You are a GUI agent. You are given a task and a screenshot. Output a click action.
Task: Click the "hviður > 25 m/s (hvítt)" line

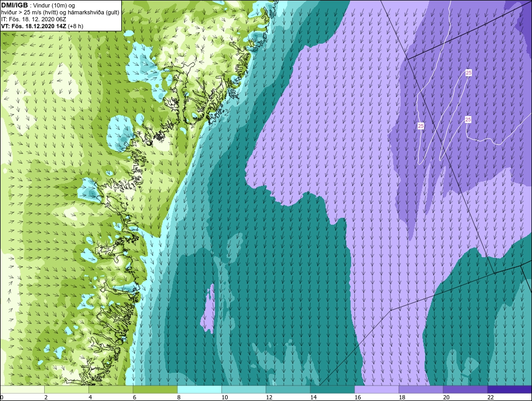click(x=29, y=12)
